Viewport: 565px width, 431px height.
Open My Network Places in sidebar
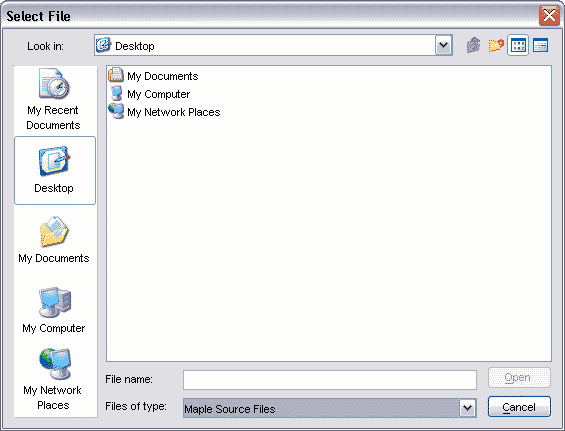click(53, 379)
